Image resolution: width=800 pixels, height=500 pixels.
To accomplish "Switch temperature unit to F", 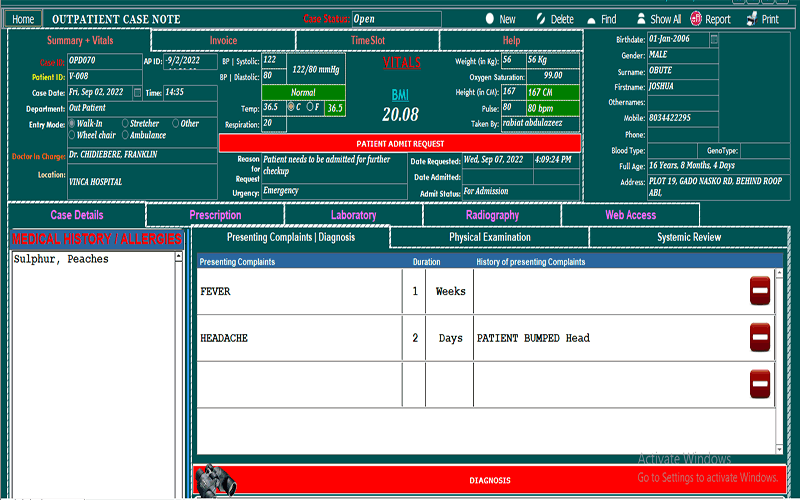I will [x=309, y=107].
